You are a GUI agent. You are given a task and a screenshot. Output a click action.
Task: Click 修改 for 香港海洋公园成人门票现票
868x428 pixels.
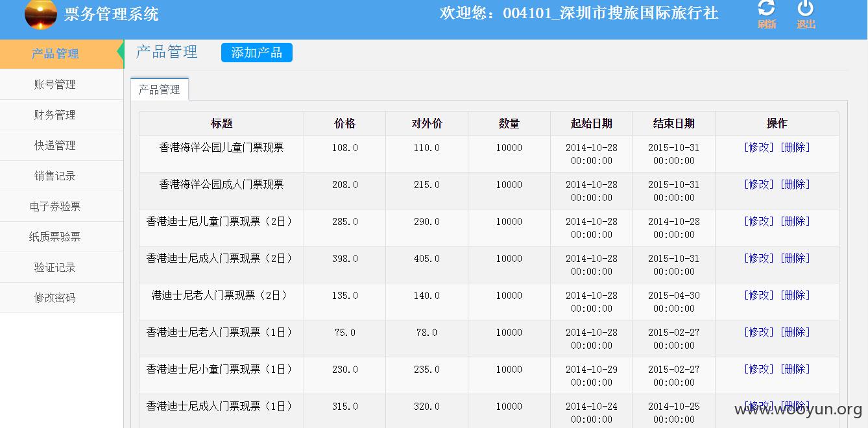(759, 184)
